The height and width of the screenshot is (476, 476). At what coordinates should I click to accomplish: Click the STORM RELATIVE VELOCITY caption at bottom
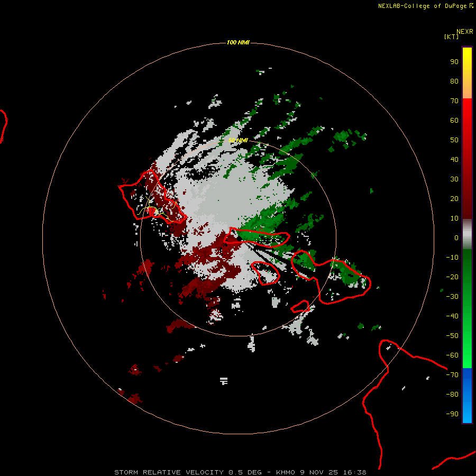240,472
